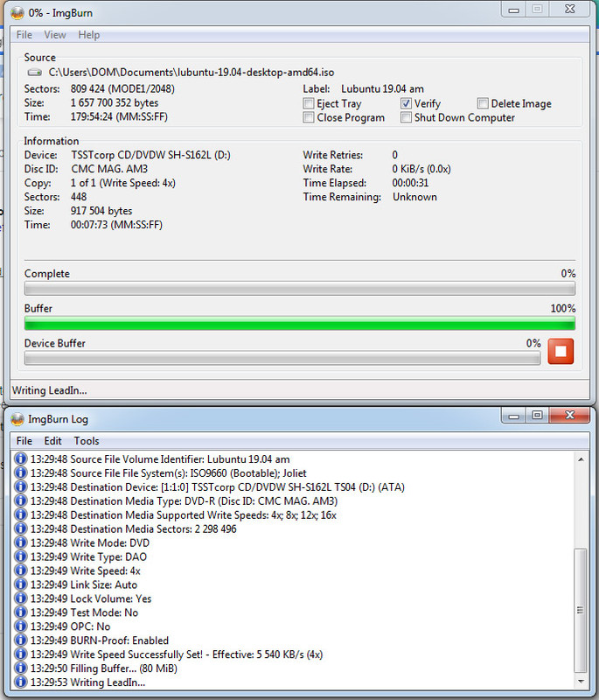Viewport: 599px width, 700px height.
Task: Open the View menu in ImgBurn
Action: [55, 35]
